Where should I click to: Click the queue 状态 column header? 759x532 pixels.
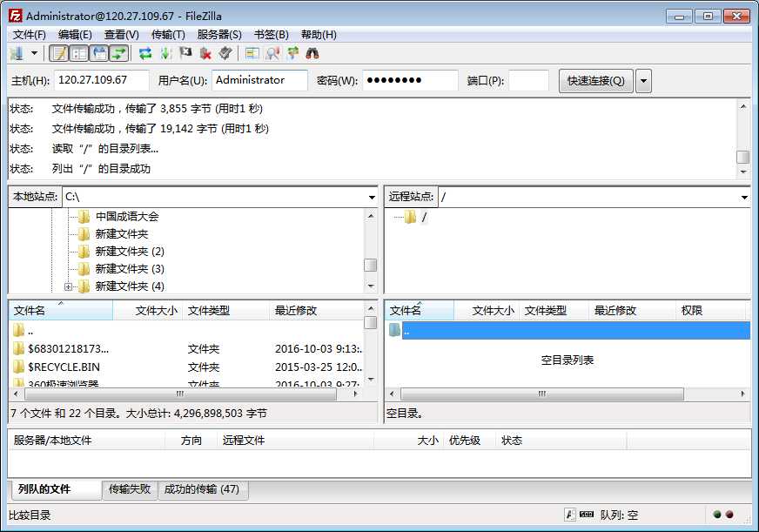tap(561, 441)
